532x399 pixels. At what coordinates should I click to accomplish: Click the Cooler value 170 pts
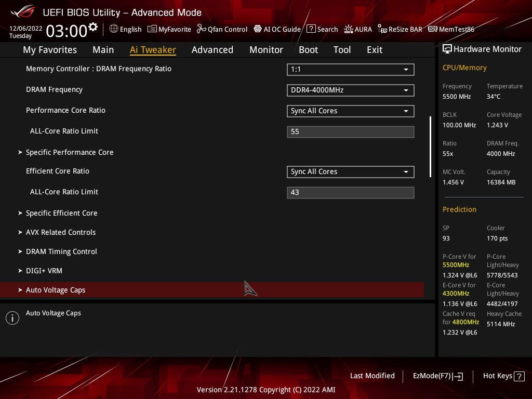click(x=497, y=238)
